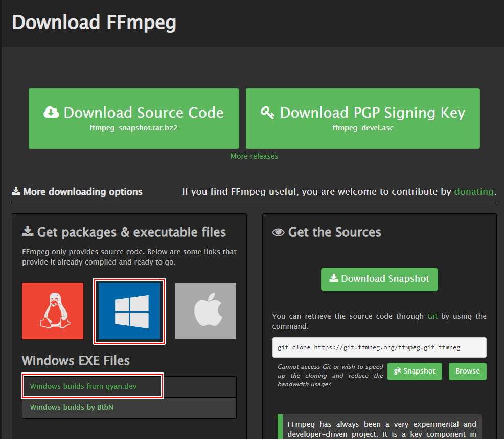Click the Windows EXE Files heading
This screenshot has height=439, width=504.
(76, 360)
